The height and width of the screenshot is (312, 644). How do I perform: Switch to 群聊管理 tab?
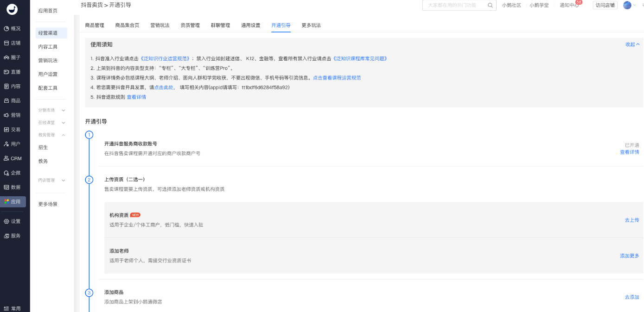(x=220, y=25)
